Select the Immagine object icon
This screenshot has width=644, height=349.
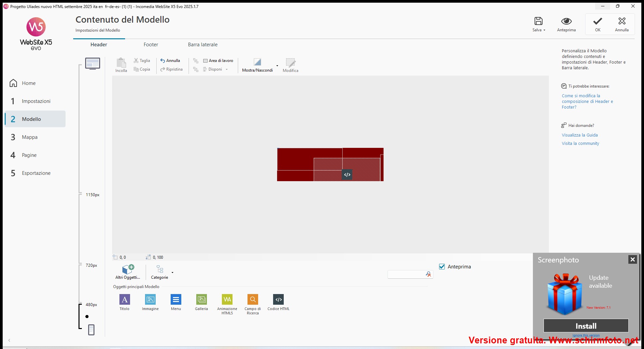coord(150,300)
